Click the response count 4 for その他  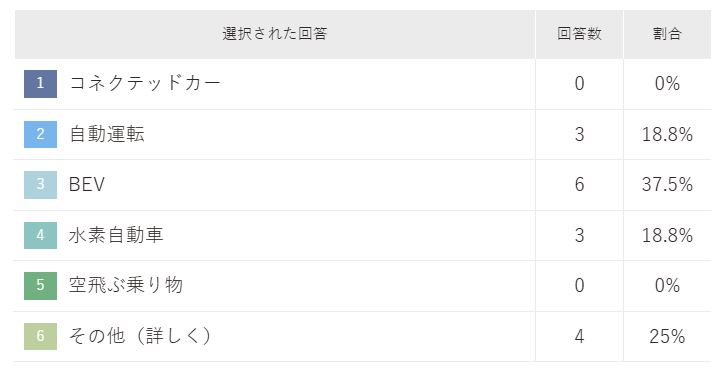[579, 336]
